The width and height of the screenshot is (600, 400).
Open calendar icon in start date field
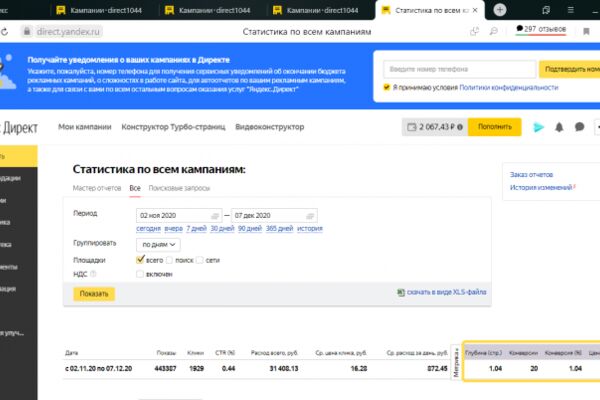pos(215,216)
